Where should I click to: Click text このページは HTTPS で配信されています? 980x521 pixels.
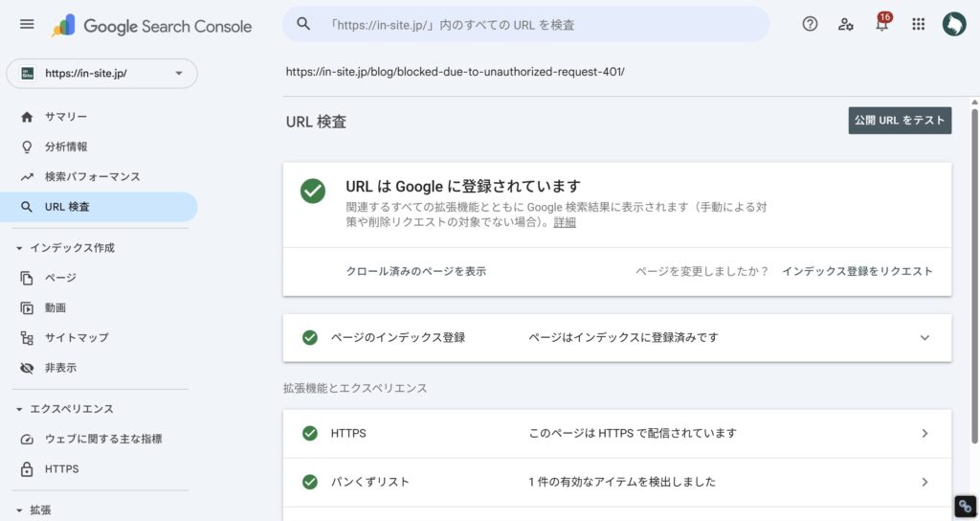coord(633,434)
